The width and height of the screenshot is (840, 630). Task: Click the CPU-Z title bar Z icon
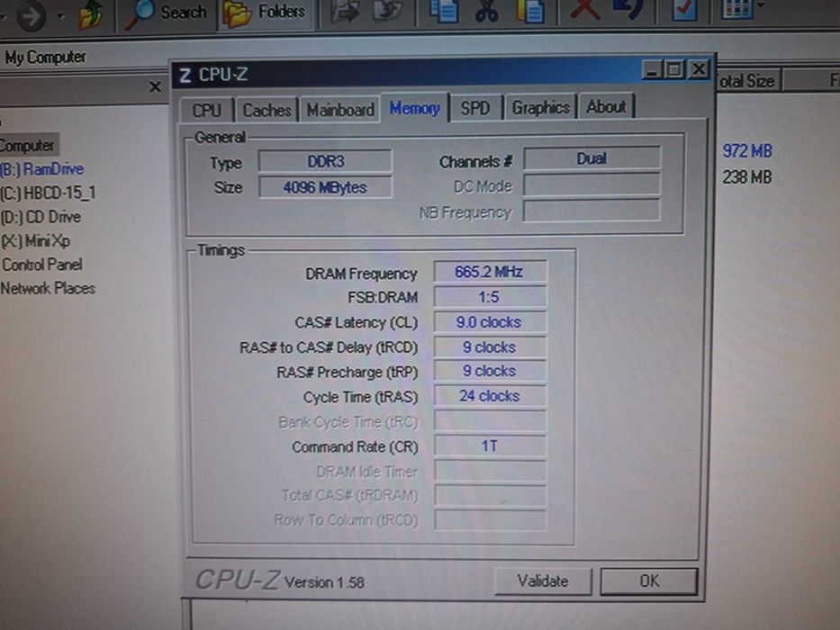(x=185, y=75)
